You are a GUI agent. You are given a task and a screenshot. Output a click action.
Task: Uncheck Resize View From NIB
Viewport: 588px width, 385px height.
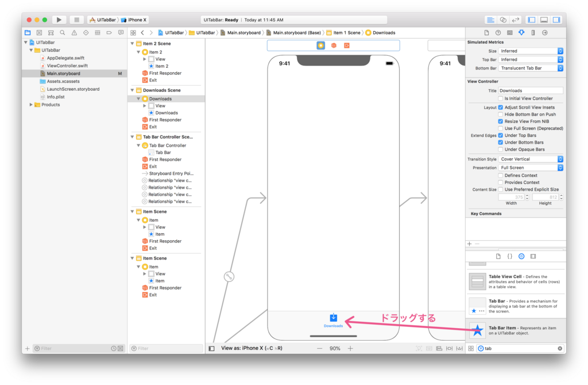tap(500, 121)
